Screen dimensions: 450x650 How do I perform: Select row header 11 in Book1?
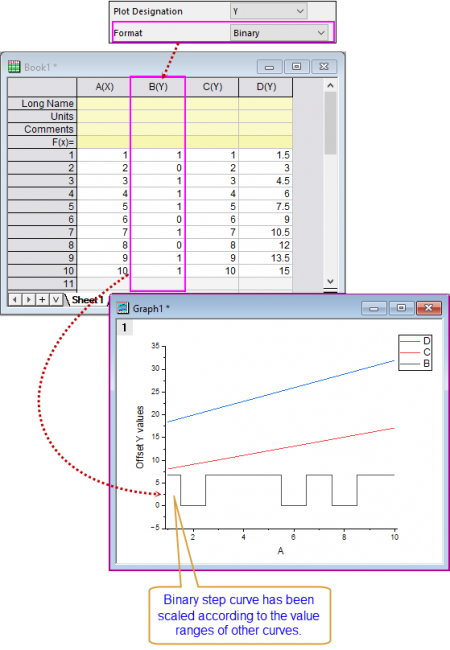[42, 284]
